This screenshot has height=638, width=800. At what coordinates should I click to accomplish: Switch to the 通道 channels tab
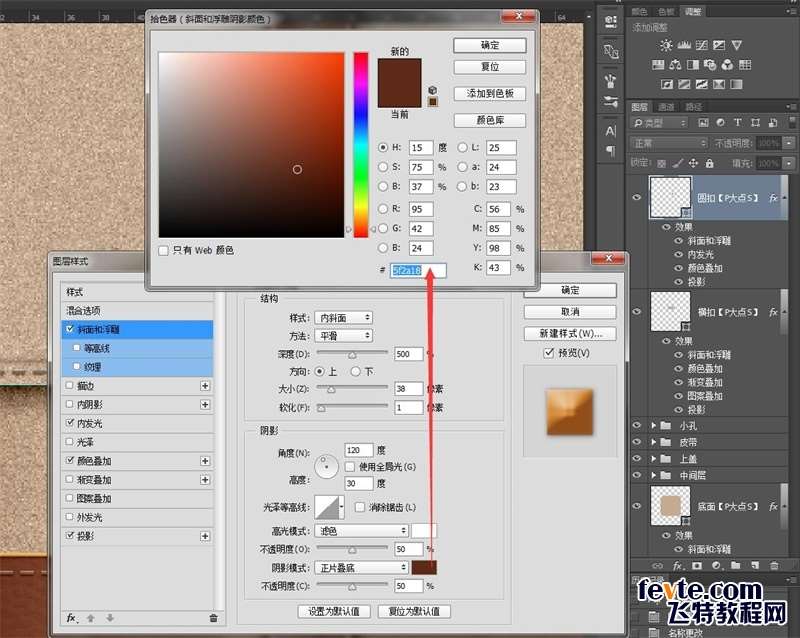(x=666, y=107)
